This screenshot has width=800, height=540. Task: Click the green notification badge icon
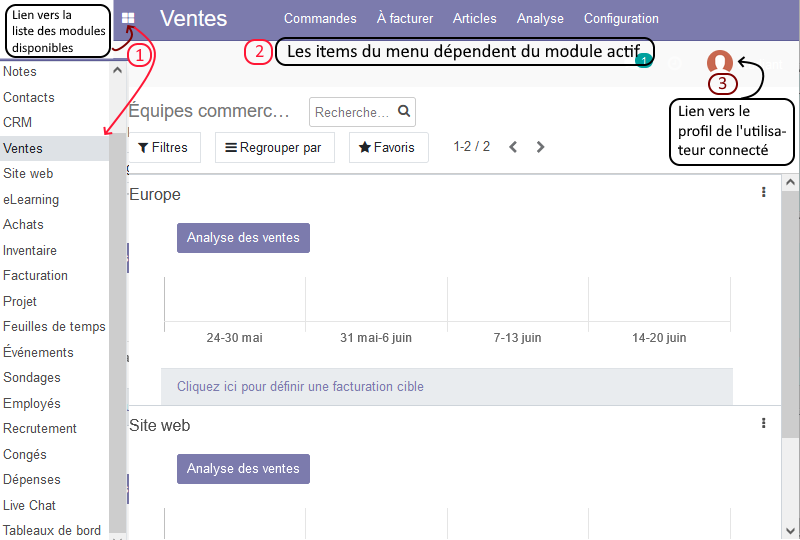(x=645, y=61)
